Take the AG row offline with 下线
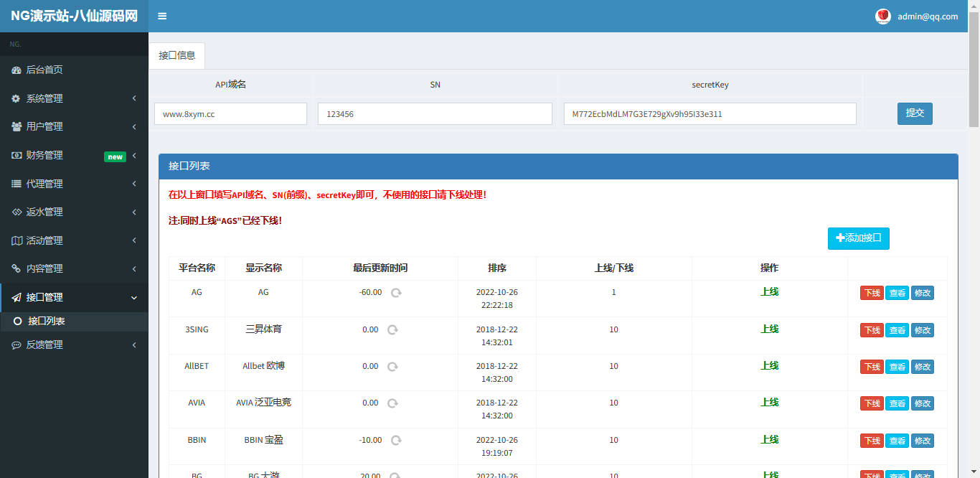This screenshot has width=980, height=478. click(x=872, y=293)
